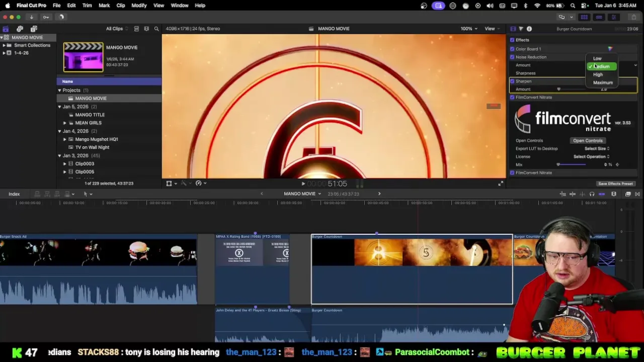Open the viewer View options dropdown
Viewport: 644px width, 362px height.
point(491,29)
